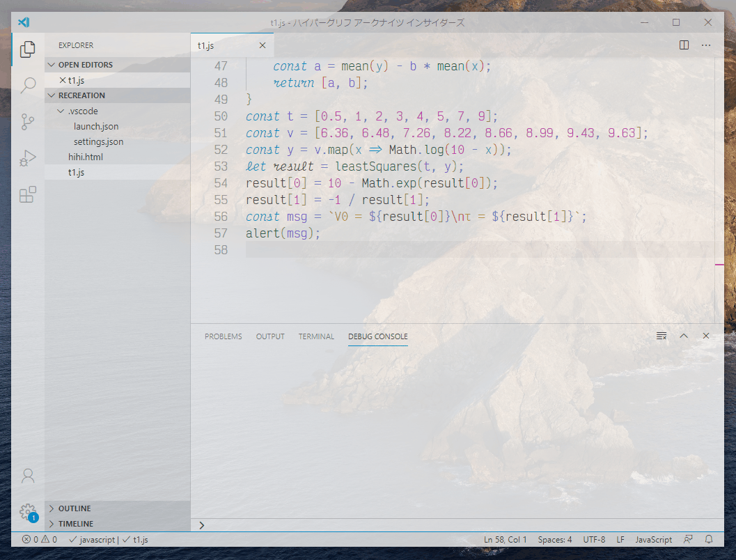Expand the Outline section

tap(118, 508)
